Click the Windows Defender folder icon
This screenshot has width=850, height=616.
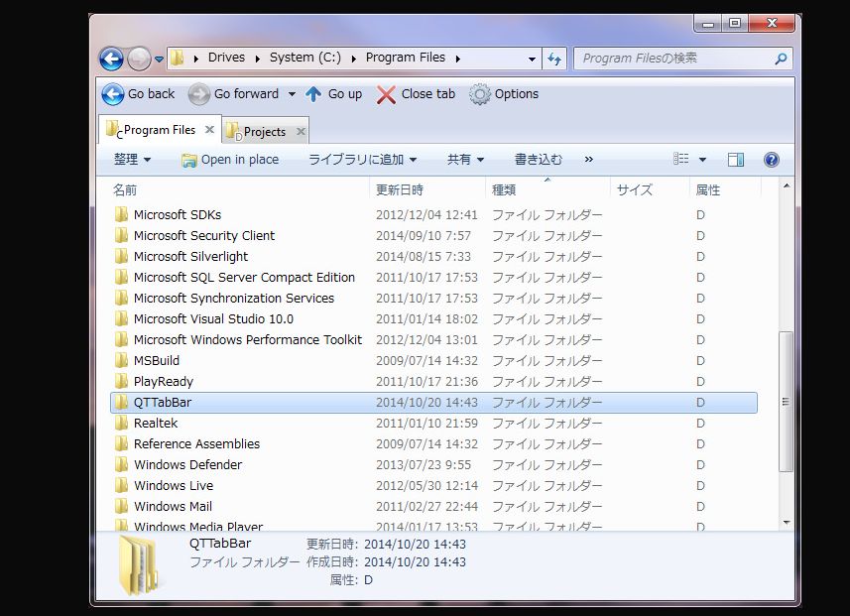[121, 464]
